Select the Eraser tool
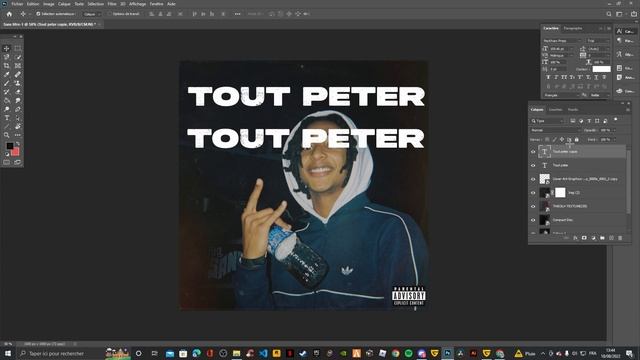This screenshot has height=360, width=640. coord(18,91)
